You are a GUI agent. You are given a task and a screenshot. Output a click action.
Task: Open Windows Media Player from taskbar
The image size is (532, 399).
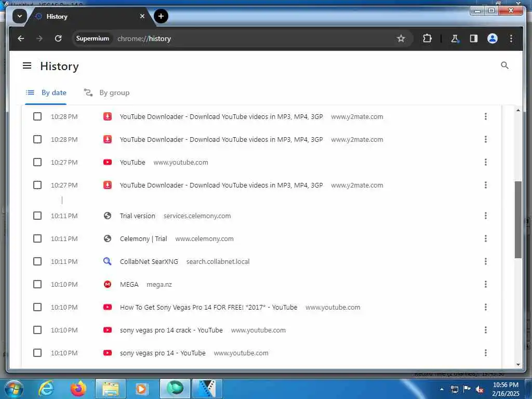(x=141, y=389)
